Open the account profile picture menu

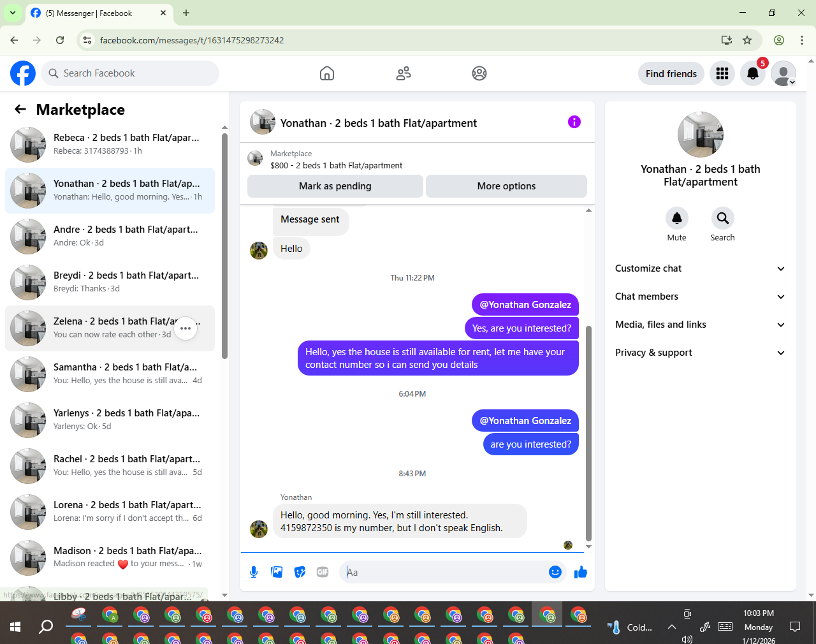point(783,73)
